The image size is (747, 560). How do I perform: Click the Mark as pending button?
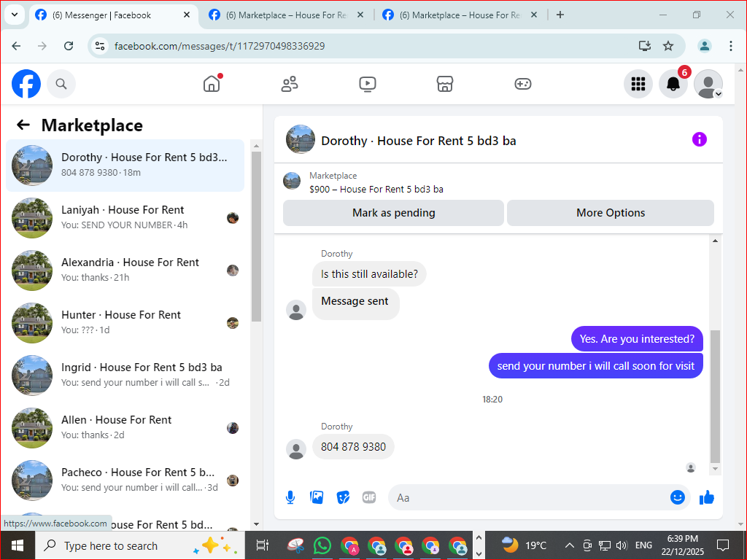[x=393, y=213]
